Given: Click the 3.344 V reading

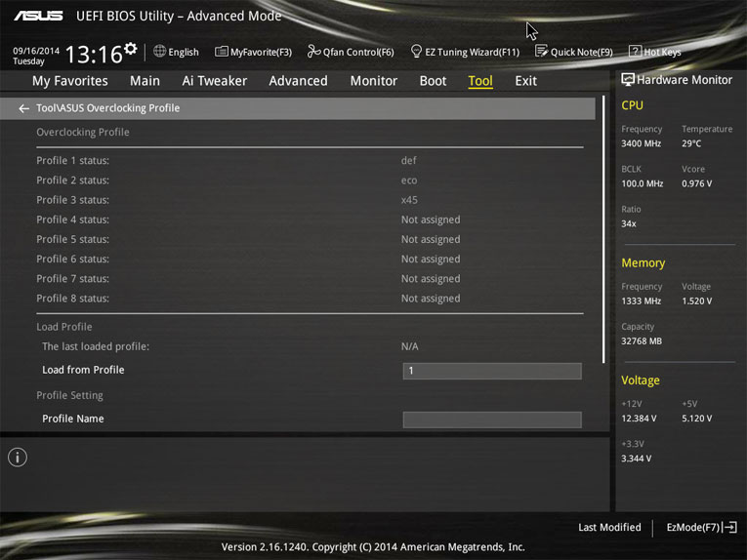Looking at the screenshot, I should (637, 459).
